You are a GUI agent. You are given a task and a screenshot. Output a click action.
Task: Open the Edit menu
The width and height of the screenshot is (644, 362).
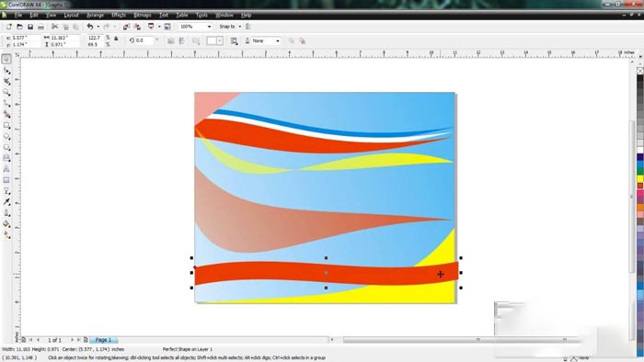pyautogui.click(x=34, y=16)
